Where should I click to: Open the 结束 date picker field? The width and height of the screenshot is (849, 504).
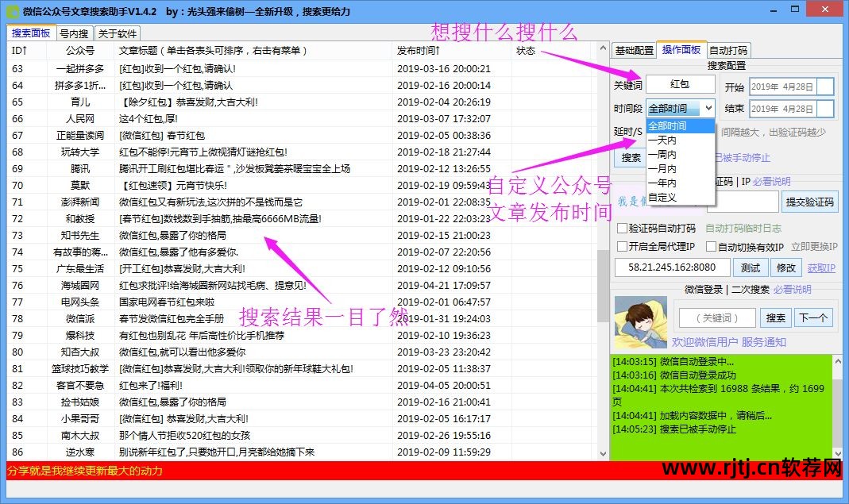coord(792,109)
